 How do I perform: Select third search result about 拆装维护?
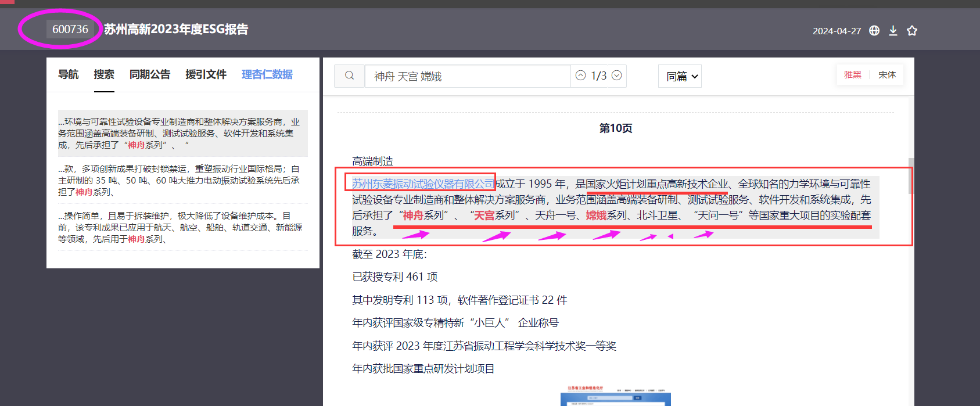pos(182,227)
